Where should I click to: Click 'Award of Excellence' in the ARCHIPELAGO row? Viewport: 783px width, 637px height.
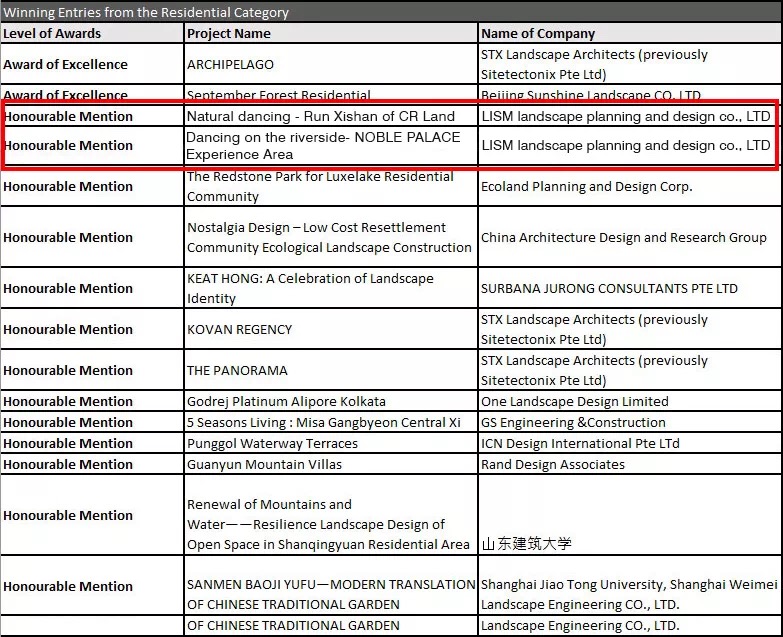click(x=65, y=64)
